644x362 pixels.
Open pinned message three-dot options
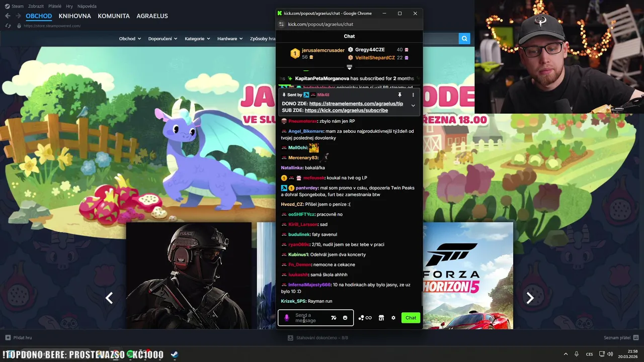[x=413, y=95]
